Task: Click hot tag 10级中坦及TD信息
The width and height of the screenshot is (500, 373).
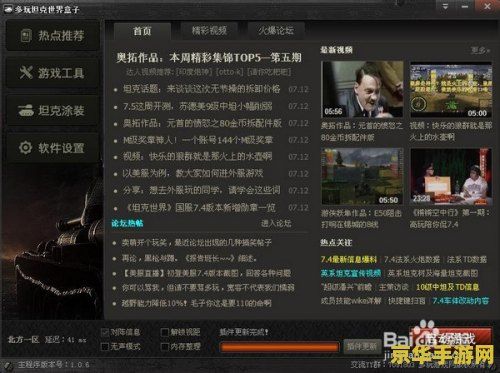Action: pos(448,287)
